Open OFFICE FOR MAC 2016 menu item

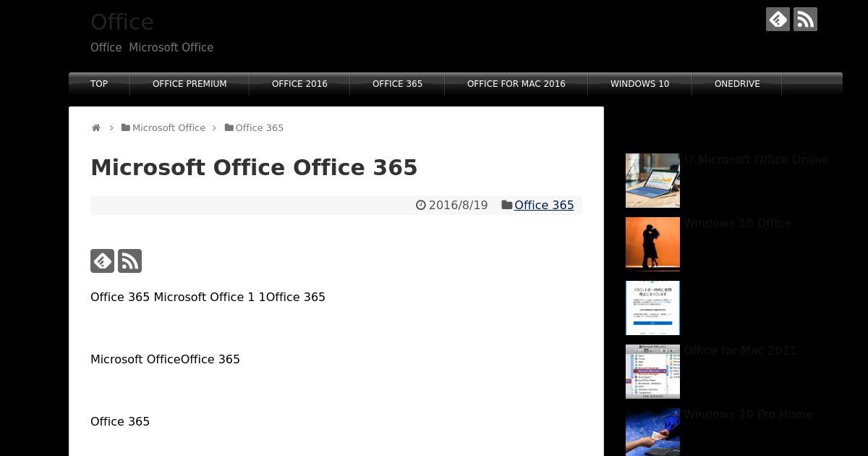point(516,84)
